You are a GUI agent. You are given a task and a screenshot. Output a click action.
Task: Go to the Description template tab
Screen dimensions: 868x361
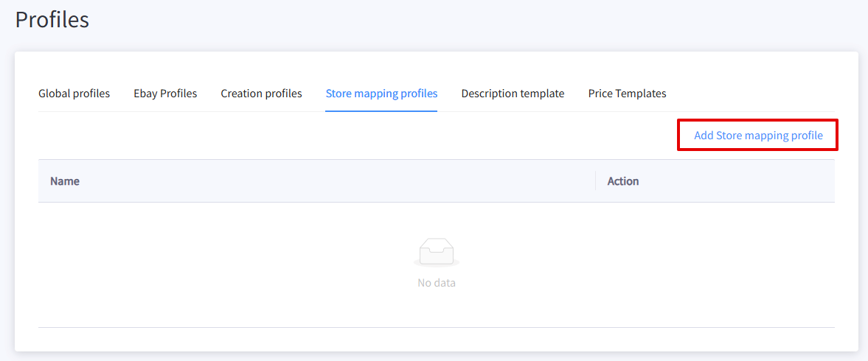513,94
